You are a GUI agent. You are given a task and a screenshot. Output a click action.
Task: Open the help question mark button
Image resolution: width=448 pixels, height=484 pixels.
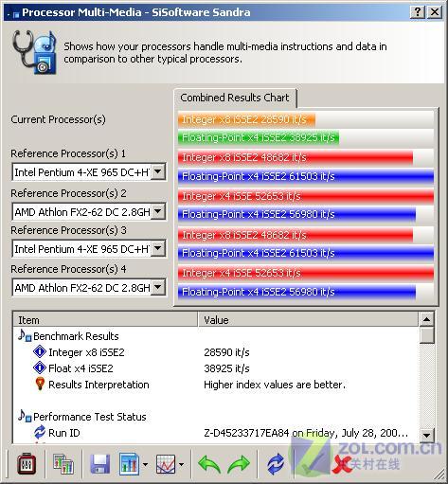point(418,12)
